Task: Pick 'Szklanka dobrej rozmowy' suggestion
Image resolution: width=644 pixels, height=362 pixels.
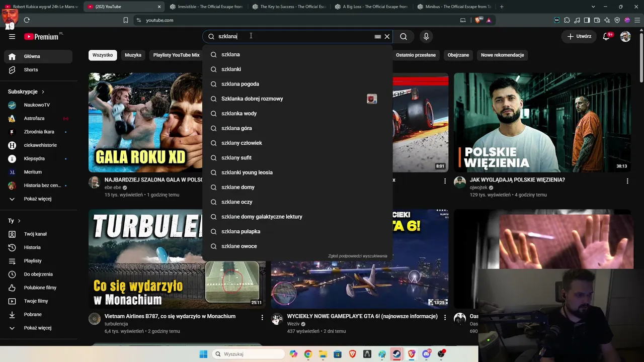Action: [x=297, y=99]
